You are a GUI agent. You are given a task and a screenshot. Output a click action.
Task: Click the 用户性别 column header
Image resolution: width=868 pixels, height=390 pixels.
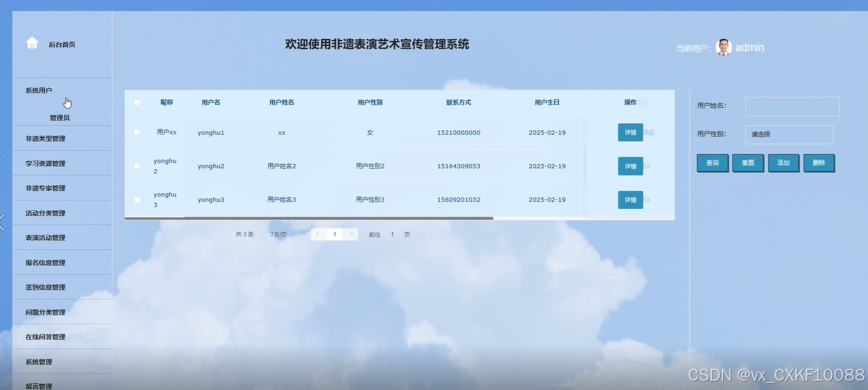(x=370, y=103)
